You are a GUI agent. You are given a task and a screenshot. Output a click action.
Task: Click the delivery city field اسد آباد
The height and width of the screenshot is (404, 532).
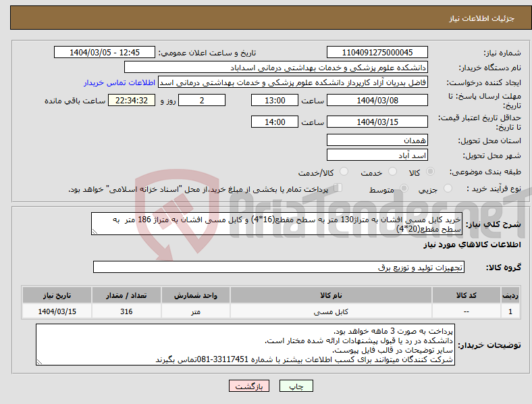377,155
